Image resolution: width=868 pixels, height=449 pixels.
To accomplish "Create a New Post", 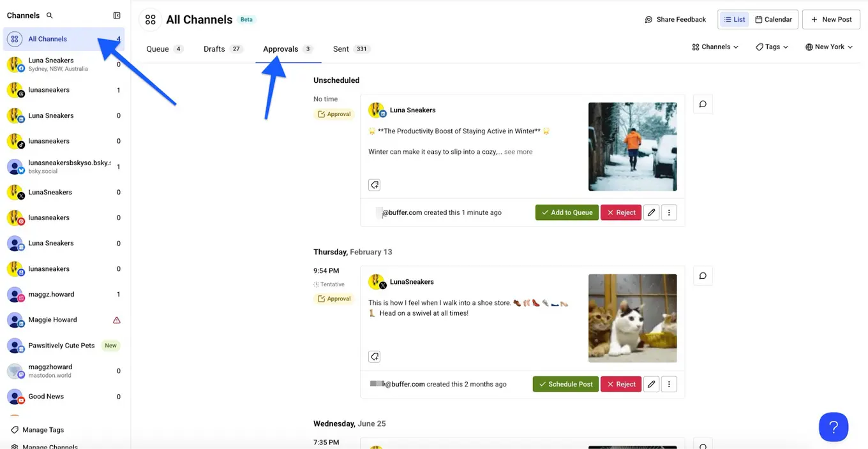I will pos(831,19).
